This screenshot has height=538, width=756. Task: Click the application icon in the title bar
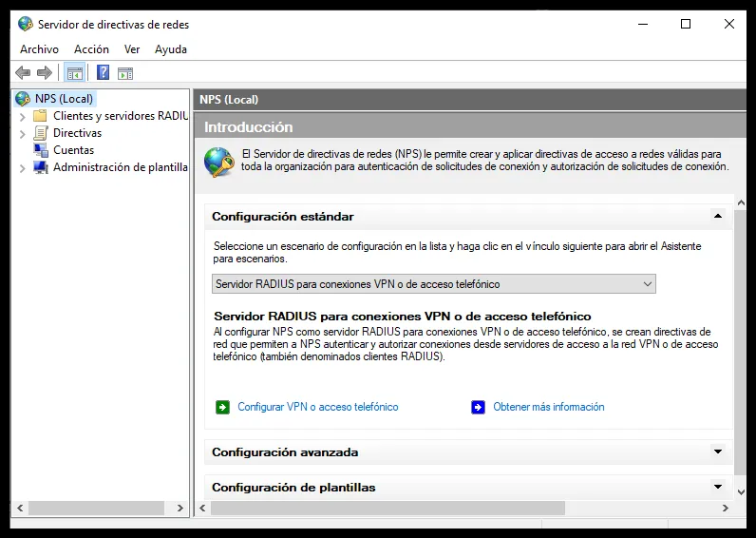[25, 24]
